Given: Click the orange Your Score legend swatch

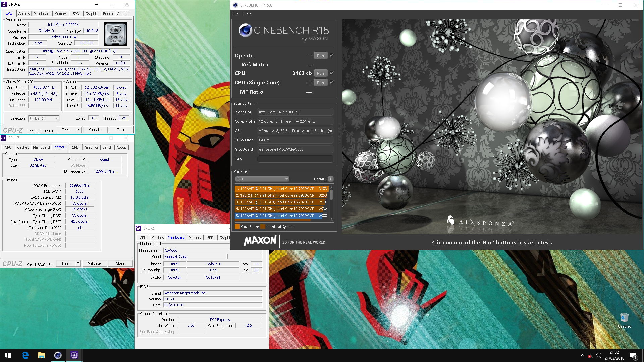Looking at the screenshot, I should coord(237,227).
